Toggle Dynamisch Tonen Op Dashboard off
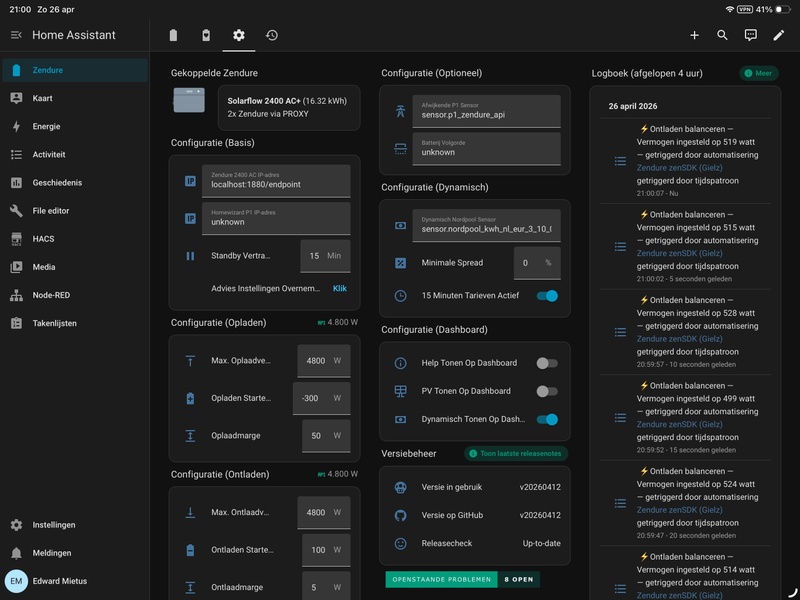Viewport: 800px width, 600px height. tap(547, 419)
